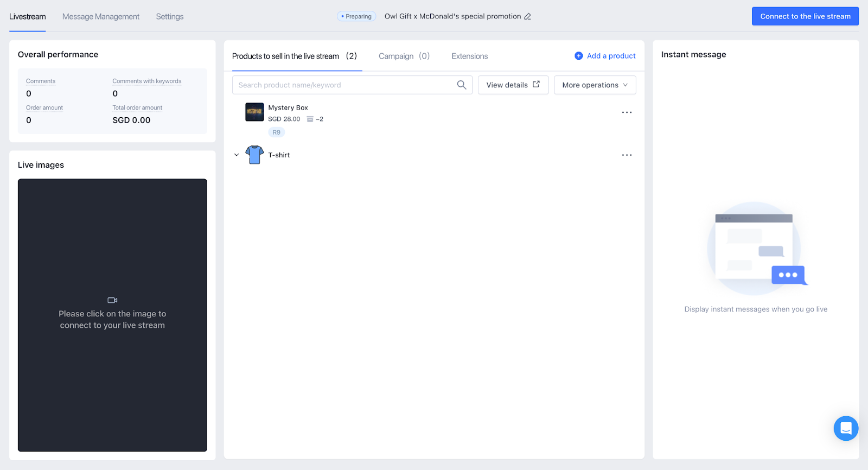Edit the livestream title pencil icon
The image size is (868, 470).
pos(527,16)
